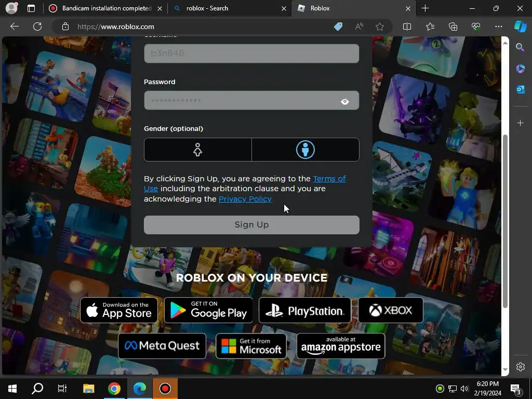Open sidebar settings gear
The width and height of the screenshot is (532, 399).
pyautogui.click(x=521, y=367)
